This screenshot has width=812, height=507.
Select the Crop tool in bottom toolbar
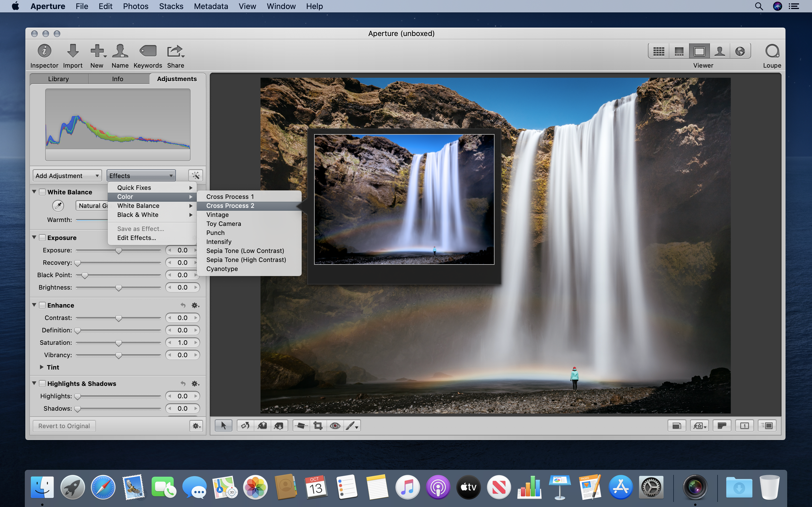318,426
